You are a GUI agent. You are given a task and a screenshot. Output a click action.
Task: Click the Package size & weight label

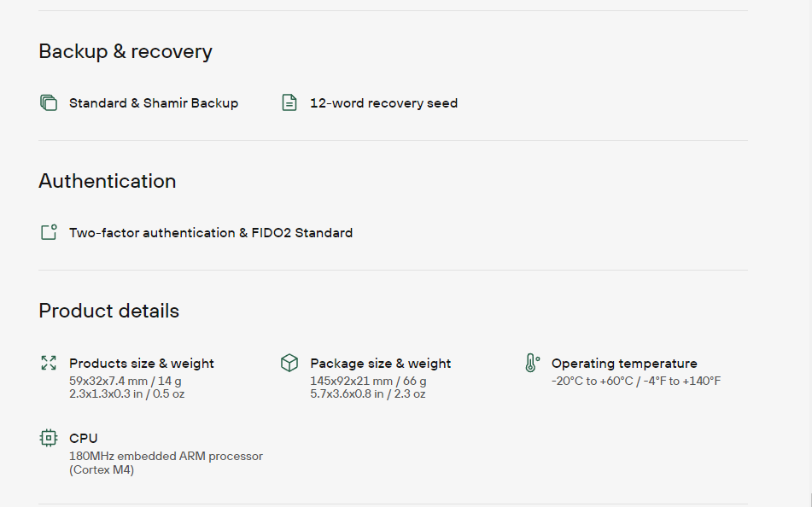[x=381, y=364]
